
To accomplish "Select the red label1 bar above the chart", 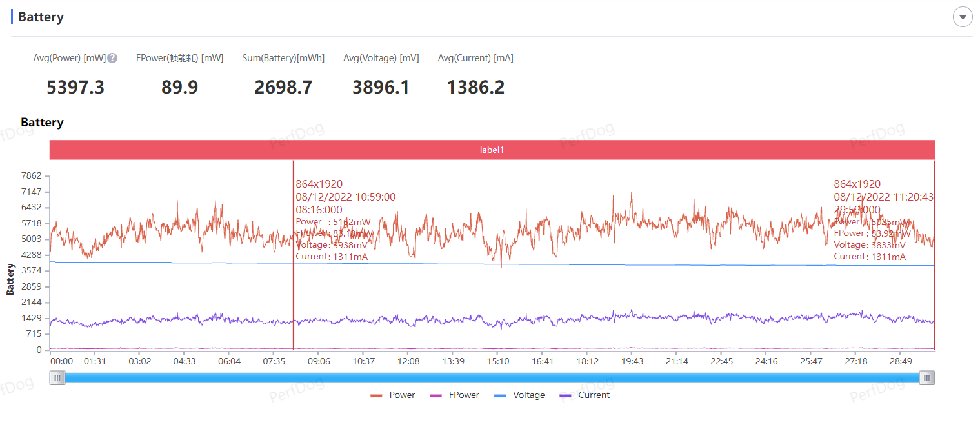I will point(492,150).
